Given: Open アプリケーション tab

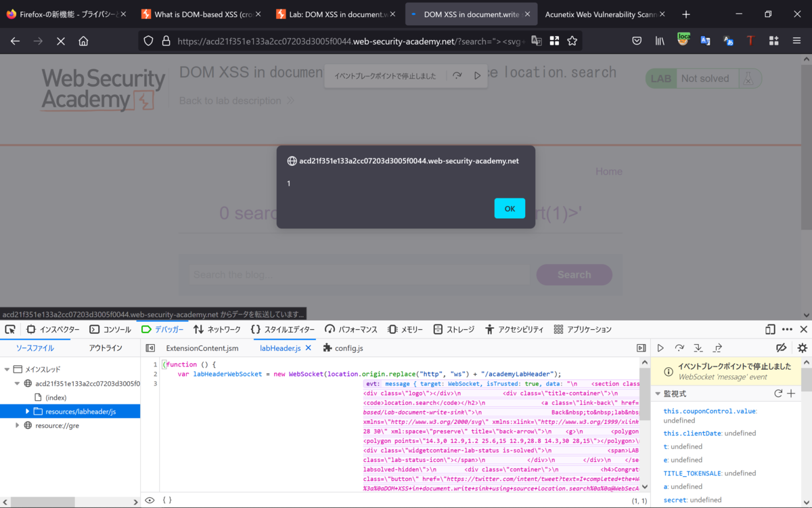Looking at the screenshot, I should (x=583, y=329).
